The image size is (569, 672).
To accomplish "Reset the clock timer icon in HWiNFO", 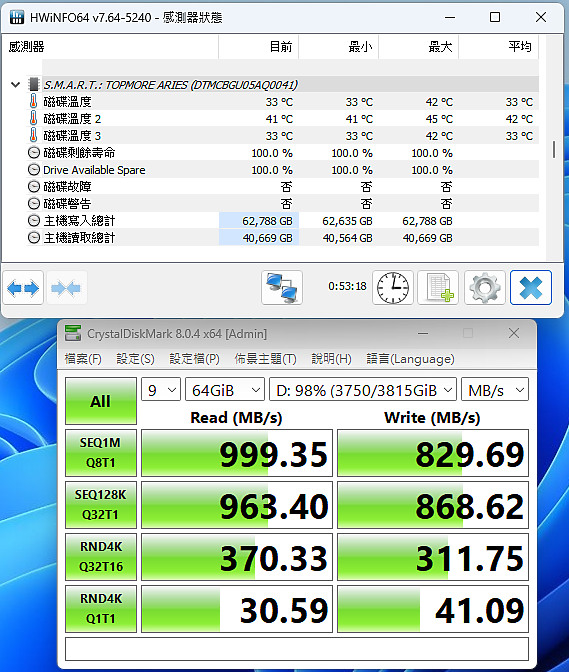I will 393,288.
